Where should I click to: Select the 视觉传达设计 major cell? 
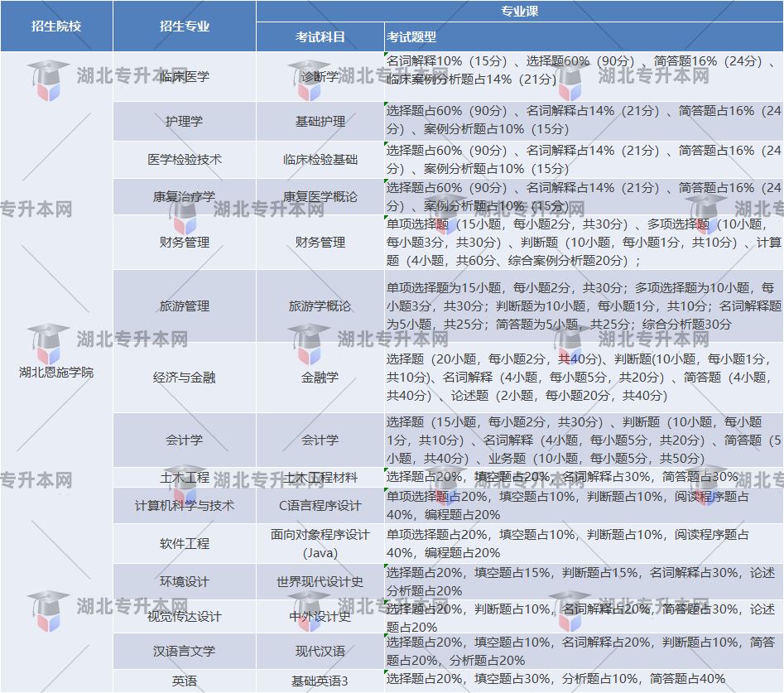point(185,617)
